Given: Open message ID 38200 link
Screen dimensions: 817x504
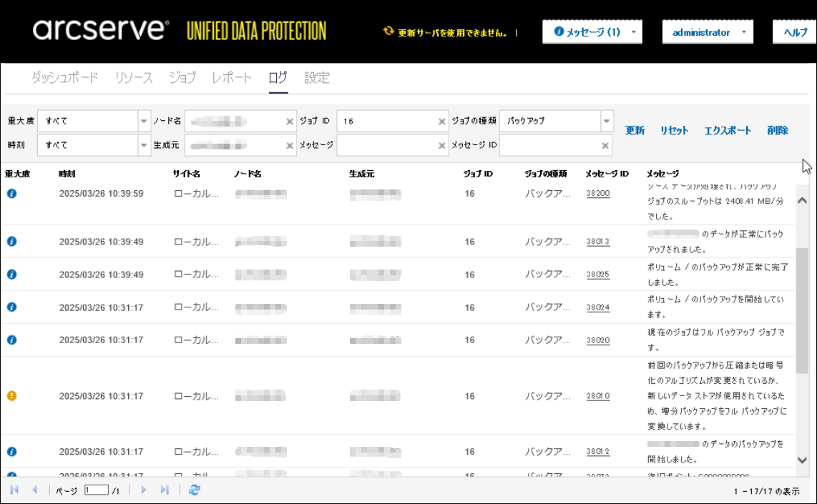Looking at the screenshot, I should point(597,194).
